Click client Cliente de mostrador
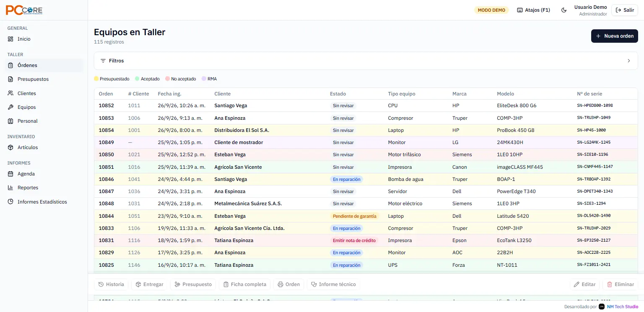Screen dimensions: 644x312 click(x=239, y=142)
